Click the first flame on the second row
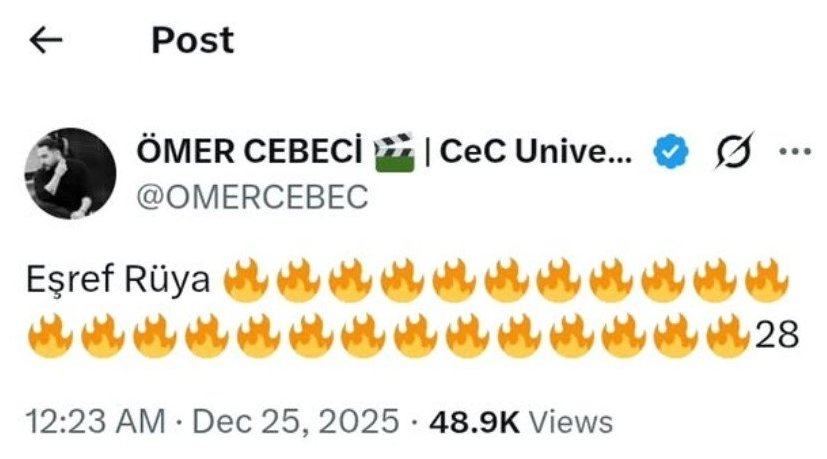 point(49,335)
